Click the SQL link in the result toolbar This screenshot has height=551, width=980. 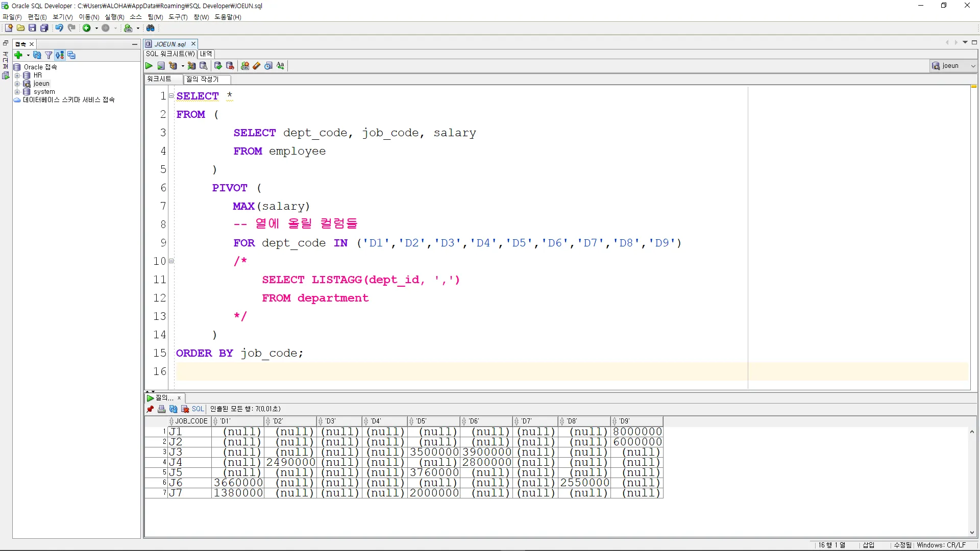click(x=198, y=409)
